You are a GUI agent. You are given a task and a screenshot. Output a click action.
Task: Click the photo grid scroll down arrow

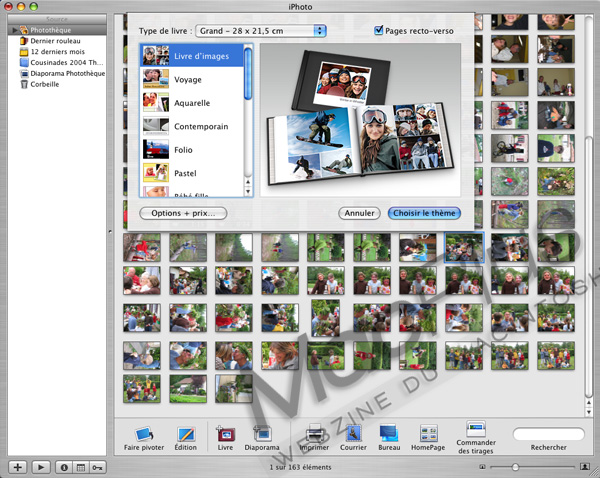(x=589, y=412)
